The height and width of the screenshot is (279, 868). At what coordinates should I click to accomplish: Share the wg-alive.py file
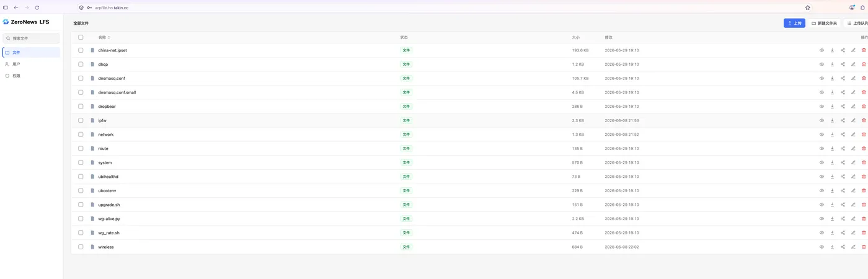[843, 219]
